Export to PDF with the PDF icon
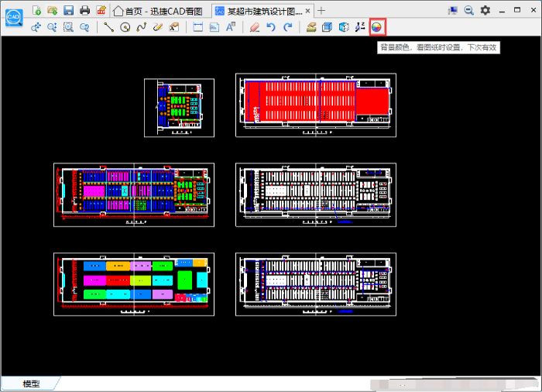542x392 pixels. pos(101,11)
